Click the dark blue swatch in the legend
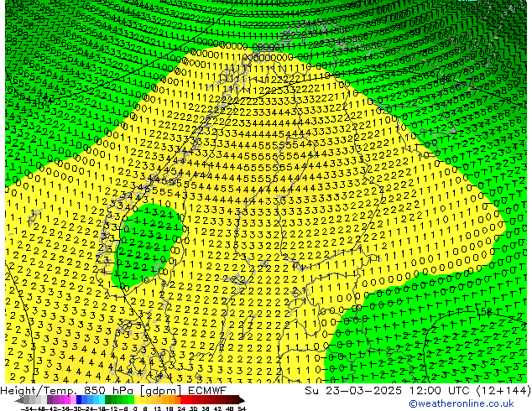 coord(79,399)
